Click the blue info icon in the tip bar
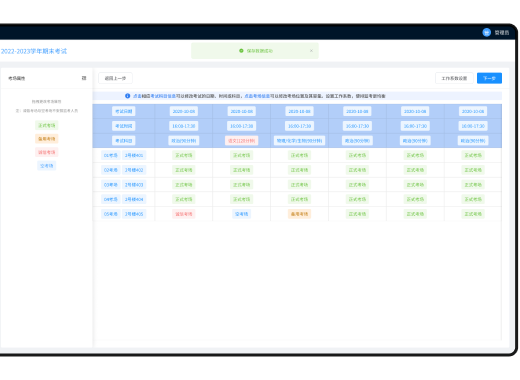 127,96
